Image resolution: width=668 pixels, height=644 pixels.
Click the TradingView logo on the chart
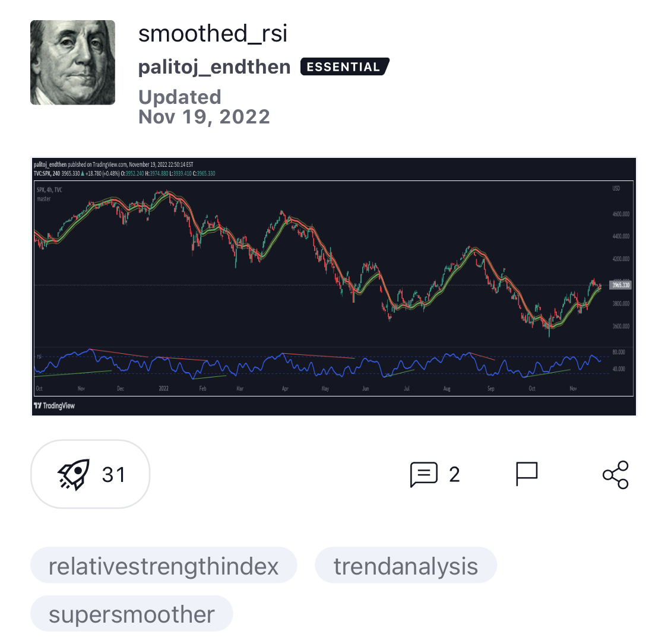click(55, 406)
